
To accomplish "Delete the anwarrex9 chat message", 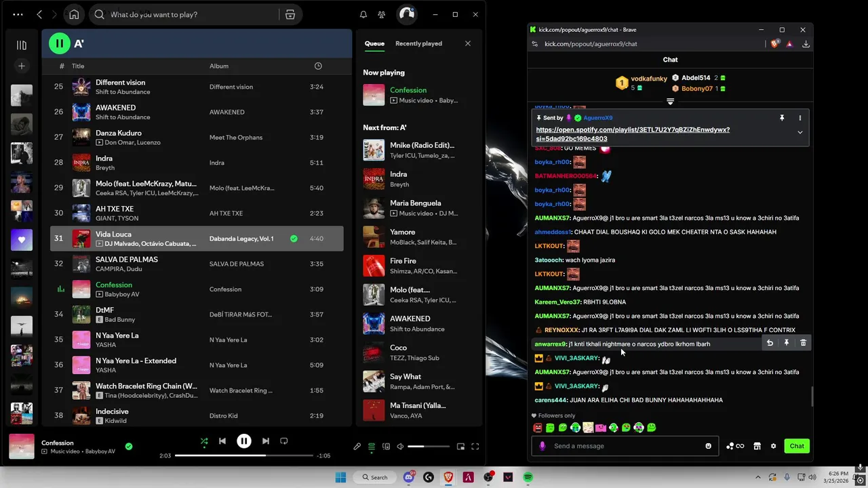I will click(803, 343).
